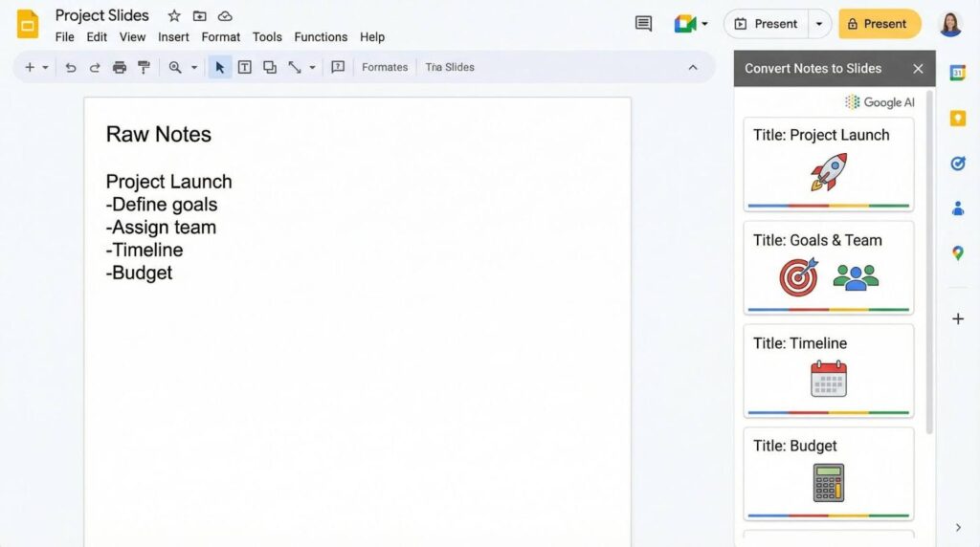Collapse the toolbar with the chevron
The height and width of the screenshot is (547, 980).
(x=693, y=68)
